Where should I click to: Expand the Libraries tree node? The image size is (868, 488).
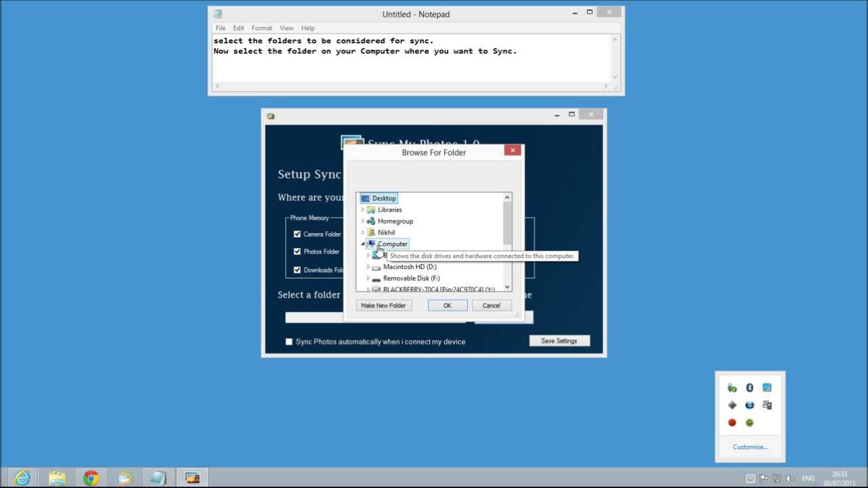pyautogui.click(x=363, y=210)
